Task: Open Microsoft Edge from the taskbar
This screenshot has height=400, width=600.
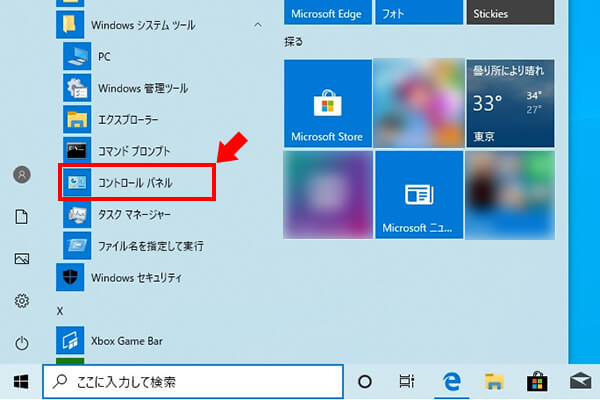Action: 452,382
